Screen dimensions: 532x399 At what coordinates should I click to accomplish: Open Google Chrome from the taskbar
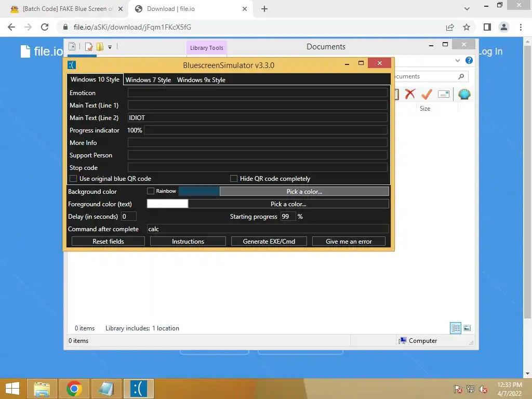pyautogui.click(x=74, y=389)
